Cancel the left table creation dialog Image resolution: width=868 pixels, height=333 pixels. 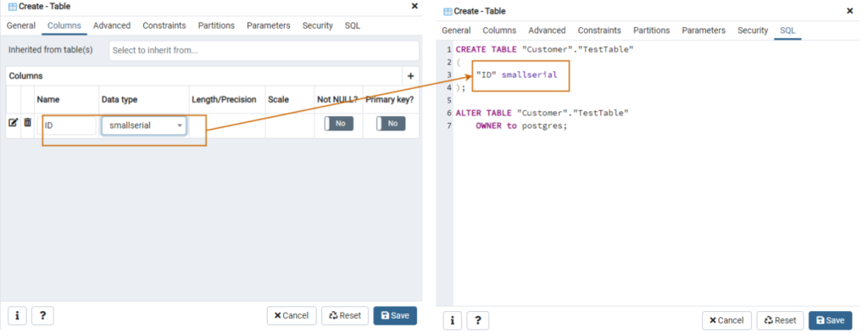pos(292,316)
